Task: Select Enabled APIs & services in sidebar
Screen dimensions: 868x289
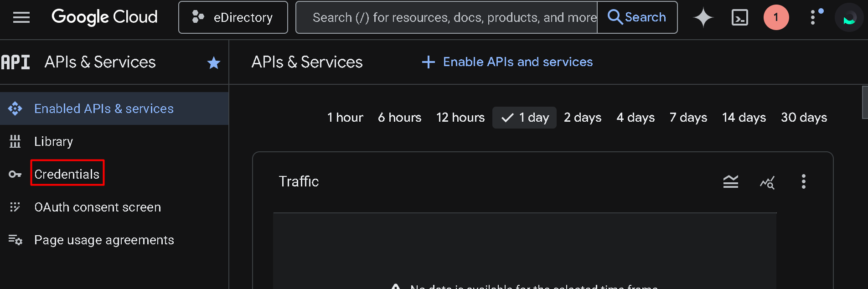Action: point(114,108)
